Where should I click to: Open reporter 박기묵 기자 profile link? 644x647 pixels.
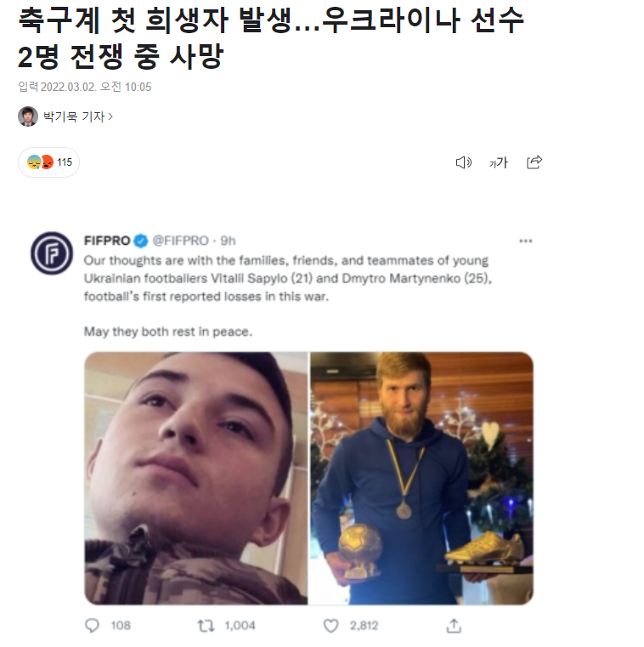coord(74,116)
